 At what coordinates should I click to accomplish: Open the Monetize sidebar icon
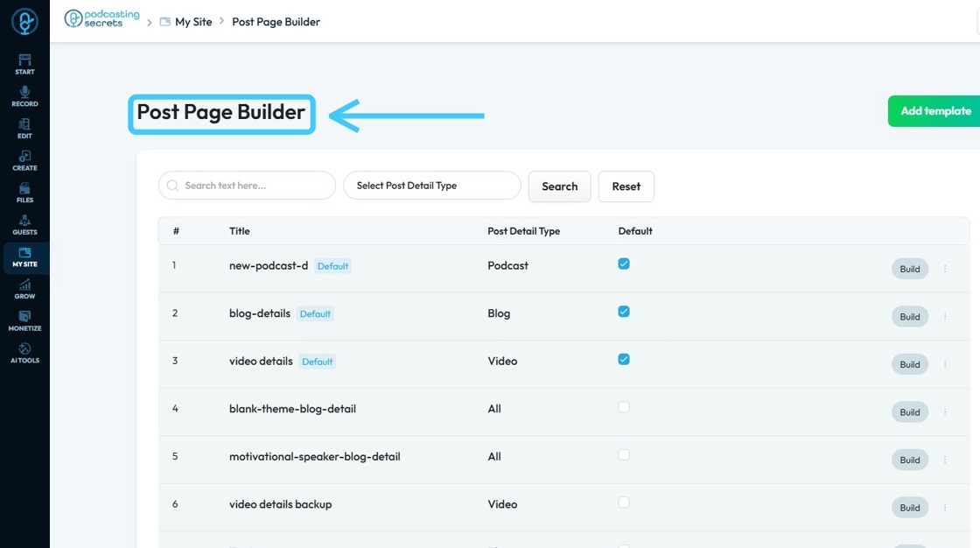tap(24, 321)
